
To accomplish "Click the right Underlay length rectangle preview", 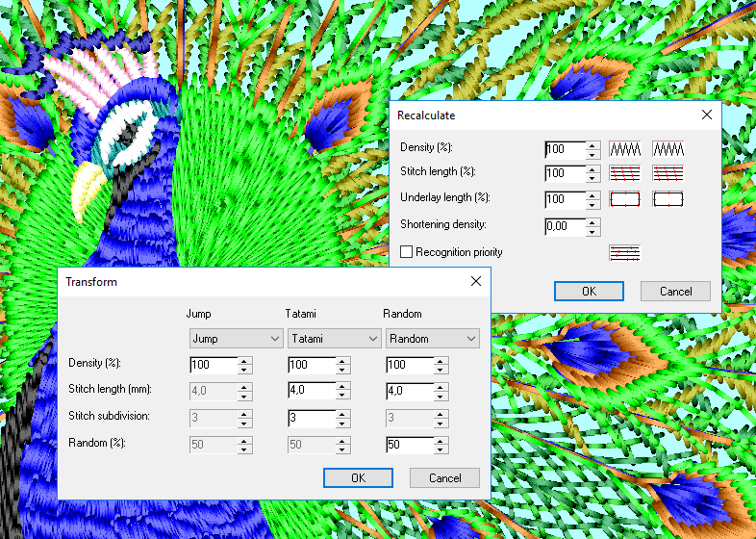I will pyautogui.click(x=668, y=199).
